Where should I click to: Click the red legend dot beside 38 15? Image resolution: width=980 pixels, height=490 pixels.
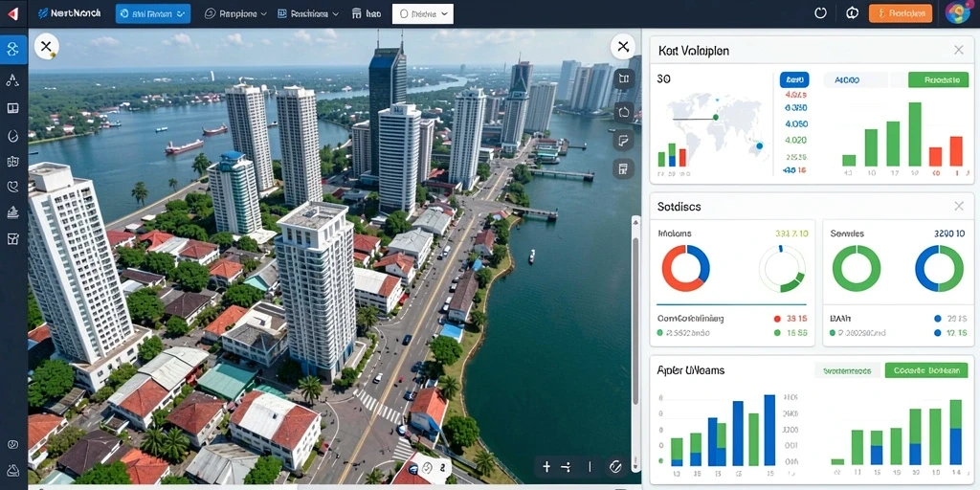coord(777,319)
